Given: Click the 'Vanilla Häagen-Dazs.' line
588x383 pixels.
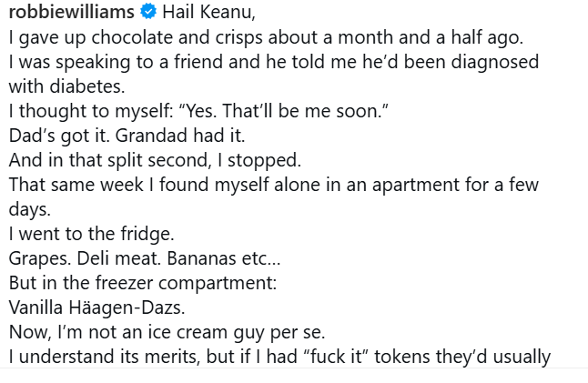Looking at the screenshot, I should point(96,307).
